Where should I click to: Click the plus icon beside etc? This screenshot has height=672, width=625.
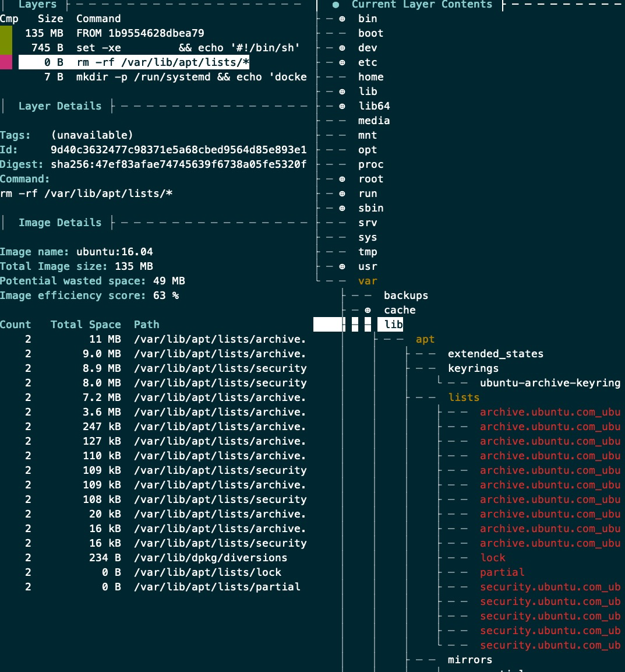point(342,62)
